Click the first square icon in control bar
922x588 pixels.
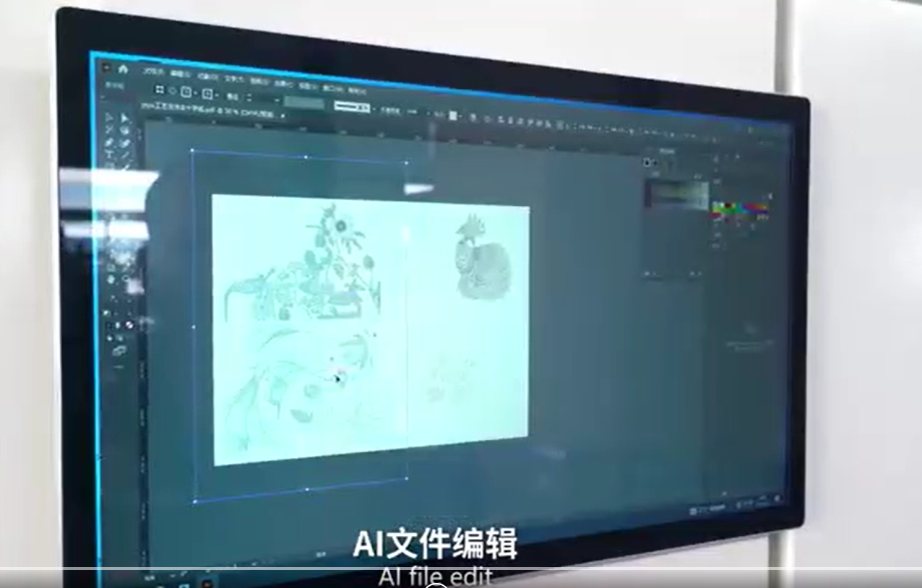[x=160, y=90]
